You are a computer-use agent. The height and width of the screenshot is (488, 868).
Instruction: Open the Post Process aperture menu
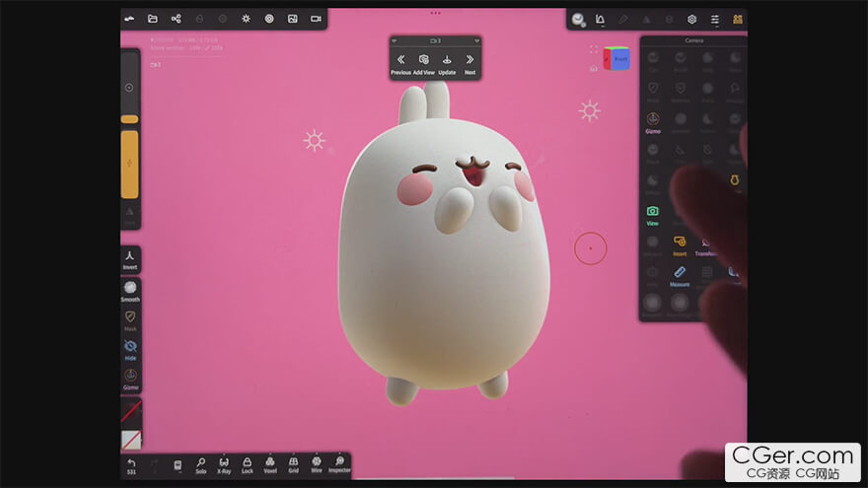[269, 19]
